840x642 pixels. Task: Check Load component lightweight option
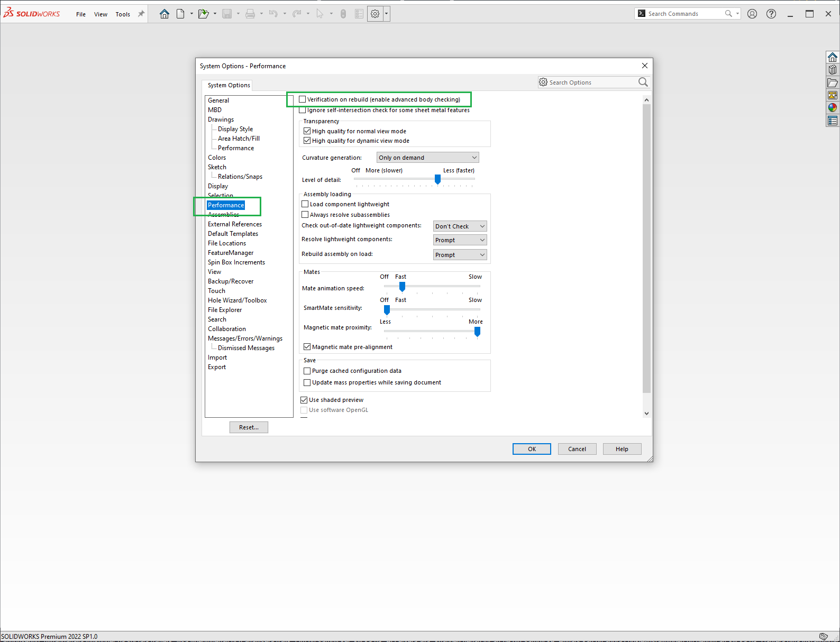point(305,204)
